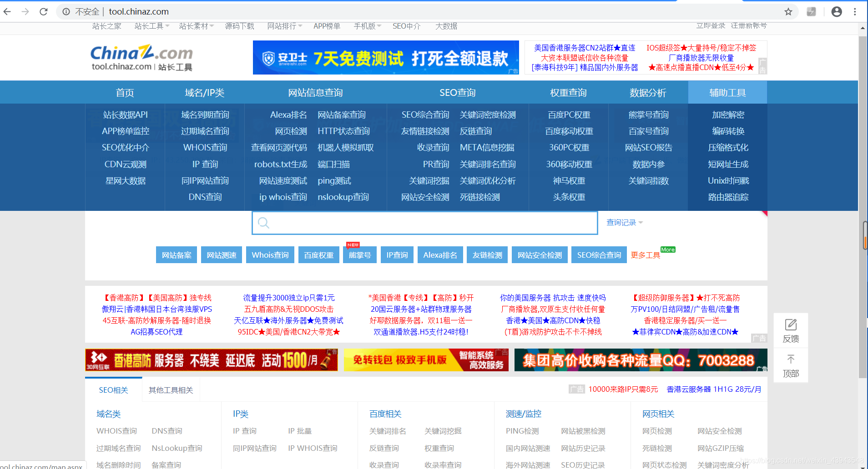Expand 站长素材 top menu dropdown

click(197, 26)
